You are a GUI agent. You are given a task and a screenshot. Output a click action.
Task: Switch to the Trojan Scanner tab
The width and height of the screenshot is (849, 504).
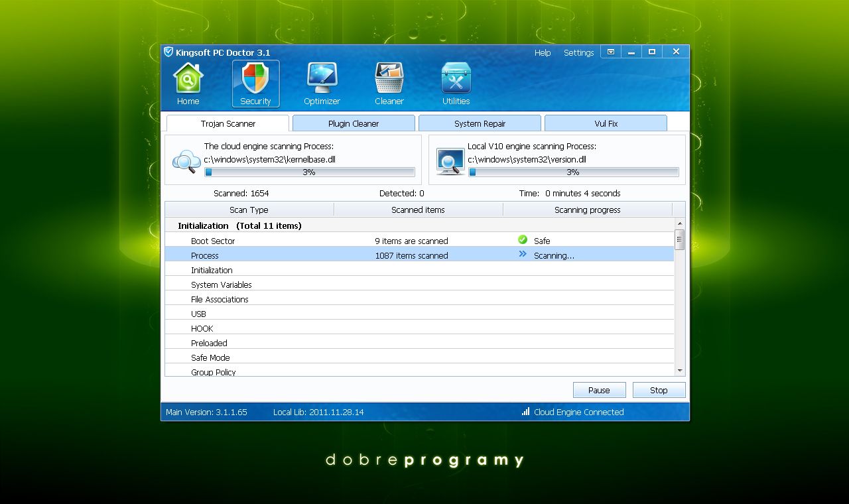click(228, 123)
